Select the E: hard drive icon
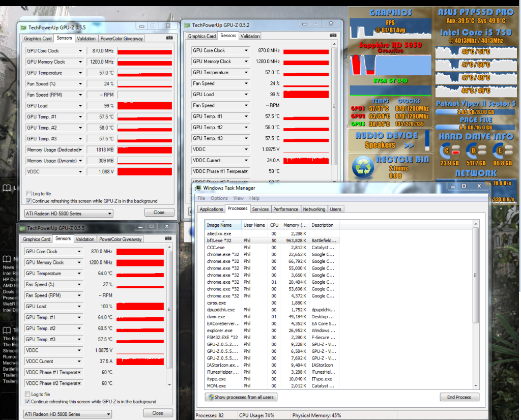Image resolution: width=521 pixels, height=420 pixels. pyautogui.click(x=502, y=151)
